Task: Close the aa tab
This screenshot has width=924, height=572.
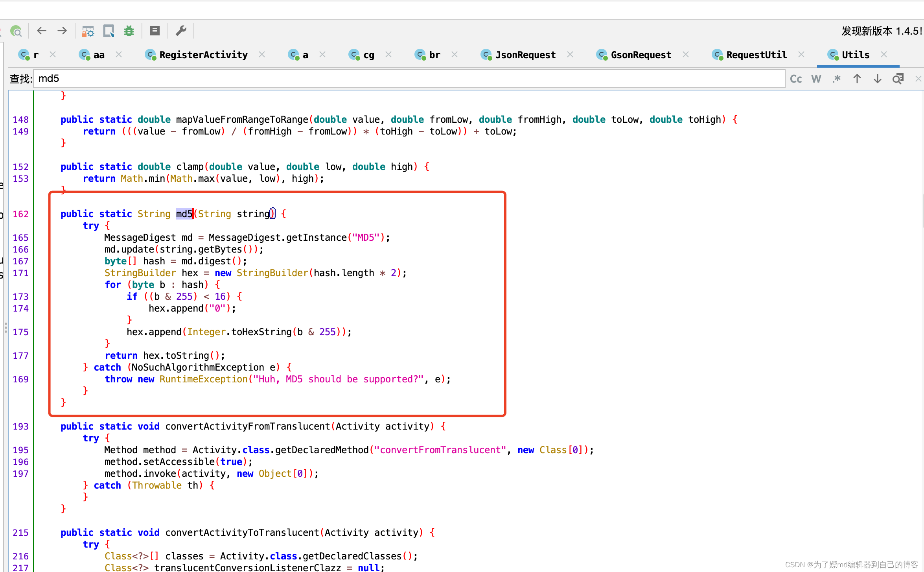Action: 119,54
